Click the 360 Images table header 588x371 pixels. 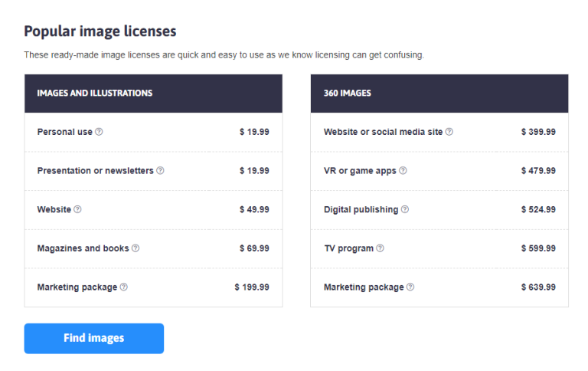(x=347, y=94)
